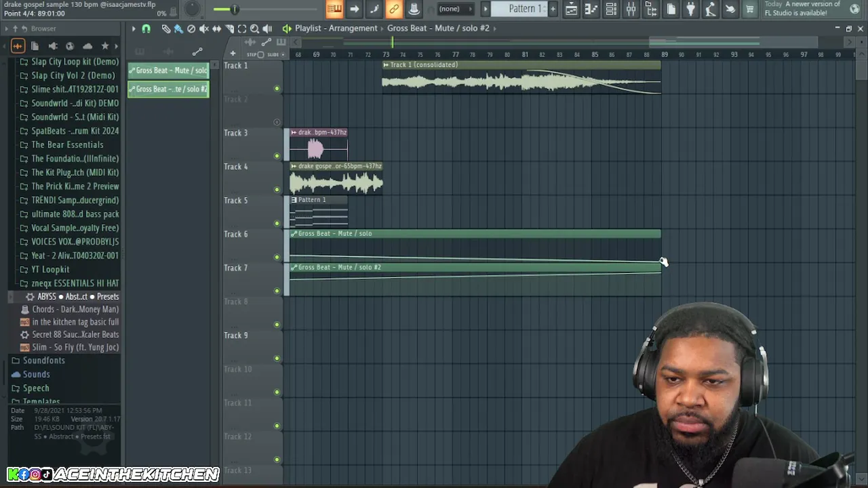Mute Track 3 with its green dot
Viewport: 868px width, 488px height.
(277, 156)
